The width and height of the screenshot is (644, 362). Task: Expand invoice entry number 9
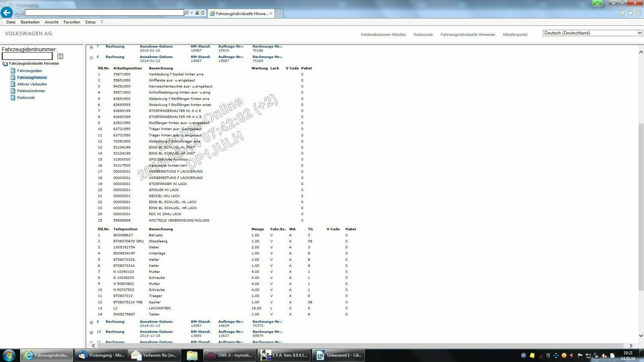(x=91, y=322)
